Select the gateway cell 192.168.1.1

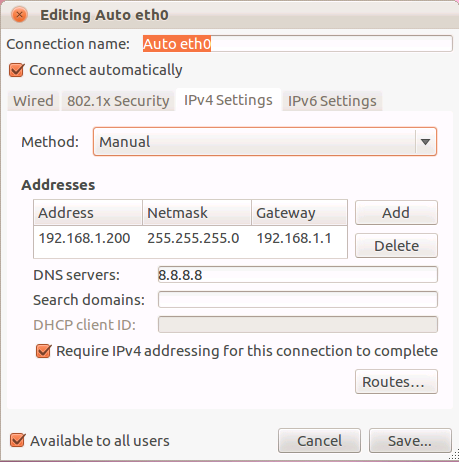[x=294, y=238]
